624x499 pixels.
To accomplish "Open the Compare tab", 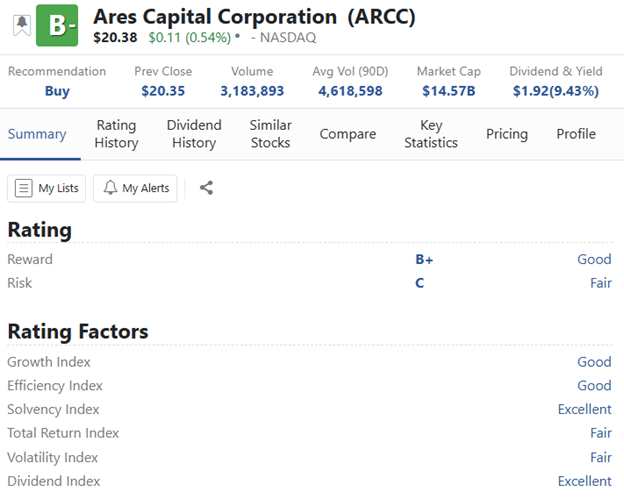I will tap(348, 134).
